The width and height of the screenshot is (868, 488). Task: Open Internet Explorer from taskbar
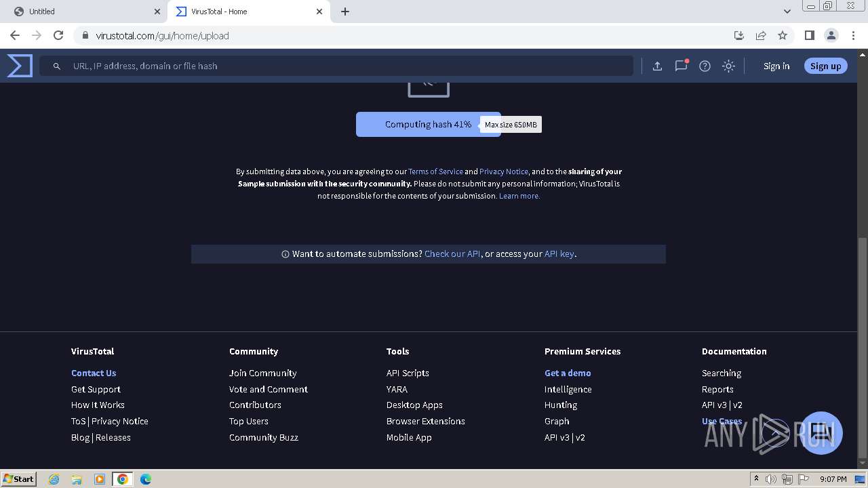point(54,479)
